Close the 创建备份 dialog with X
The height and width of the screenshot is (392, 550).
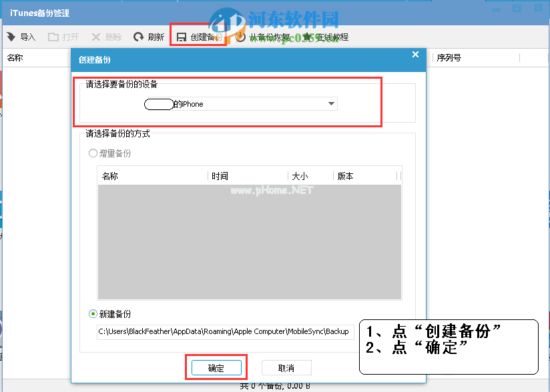coord(415,54)
